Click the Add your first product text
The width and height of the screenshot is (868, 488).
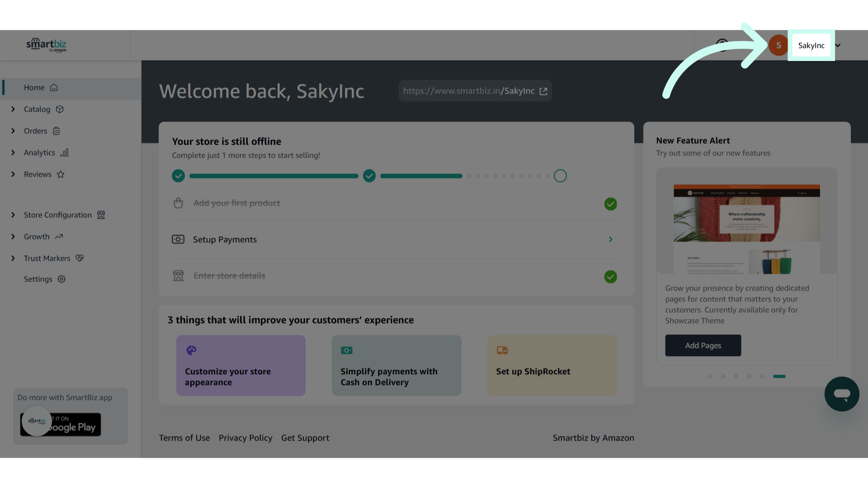[x=237, y=203]
